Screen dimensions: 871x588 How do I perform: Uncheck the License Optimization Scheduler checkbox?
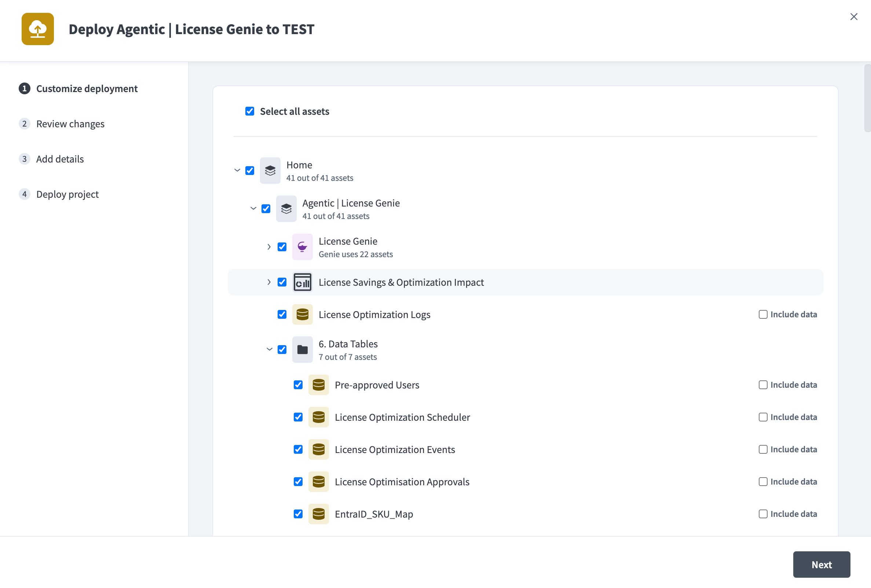coord(298,417)
